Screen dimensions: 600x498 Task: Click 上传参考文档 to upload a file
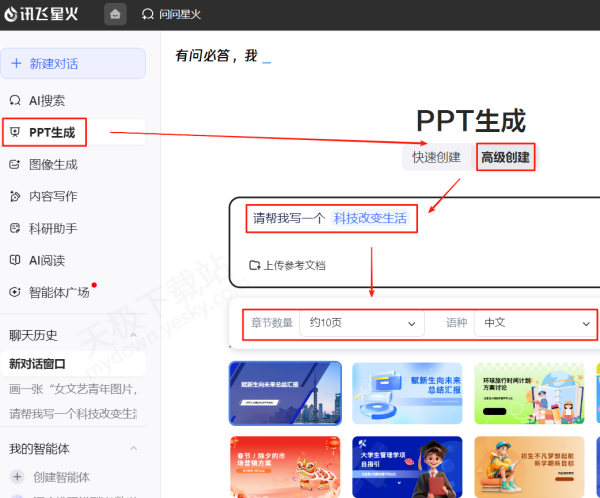tap(287, 265)
